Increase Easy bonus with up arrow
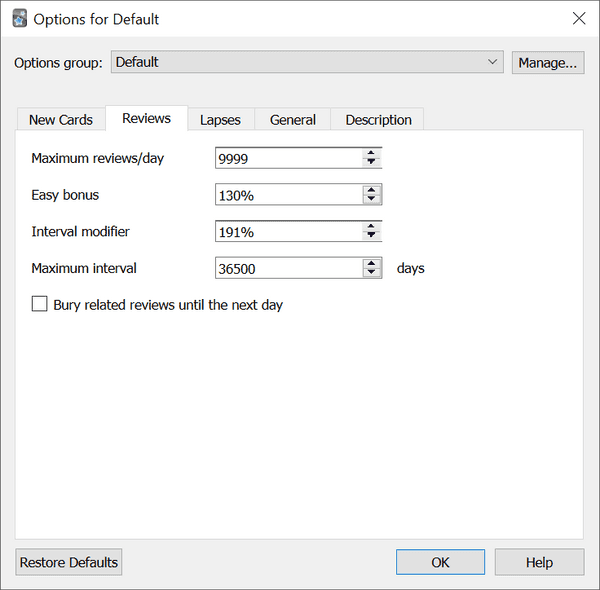Image resolution: width=600 pixels, height=590 pixels. point(371,190)
